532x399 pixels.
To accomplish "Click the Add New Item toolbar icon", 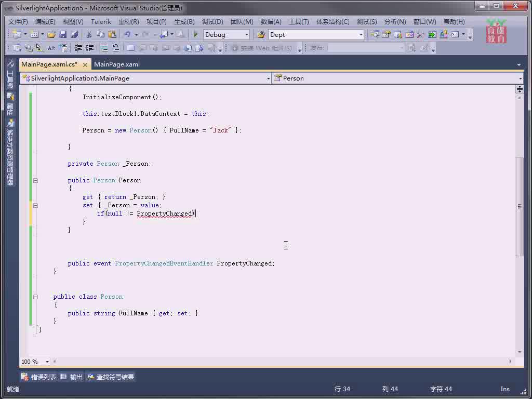I will (34, 34).
